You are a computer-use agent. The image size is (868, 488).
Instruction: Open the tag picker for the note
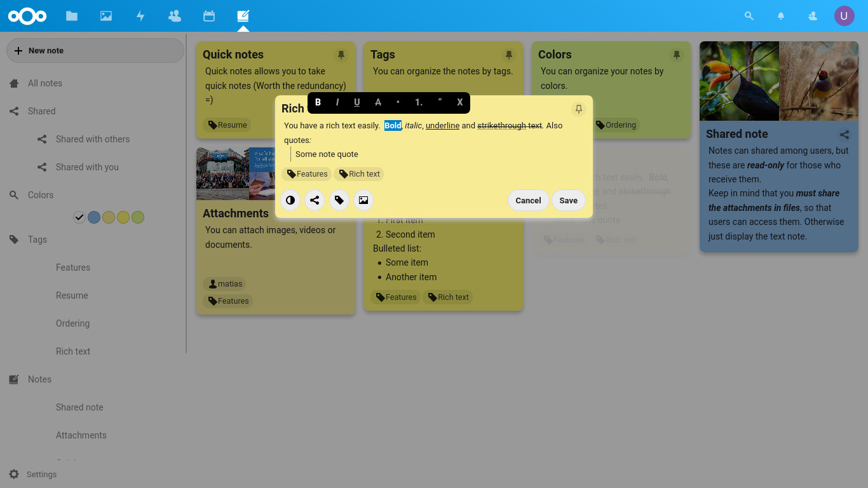[339, 200]
